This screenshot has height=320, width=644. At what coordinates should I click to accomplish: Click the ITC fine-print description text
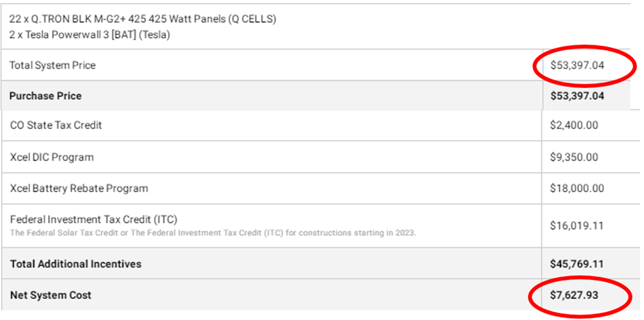(x=213, y=233)
